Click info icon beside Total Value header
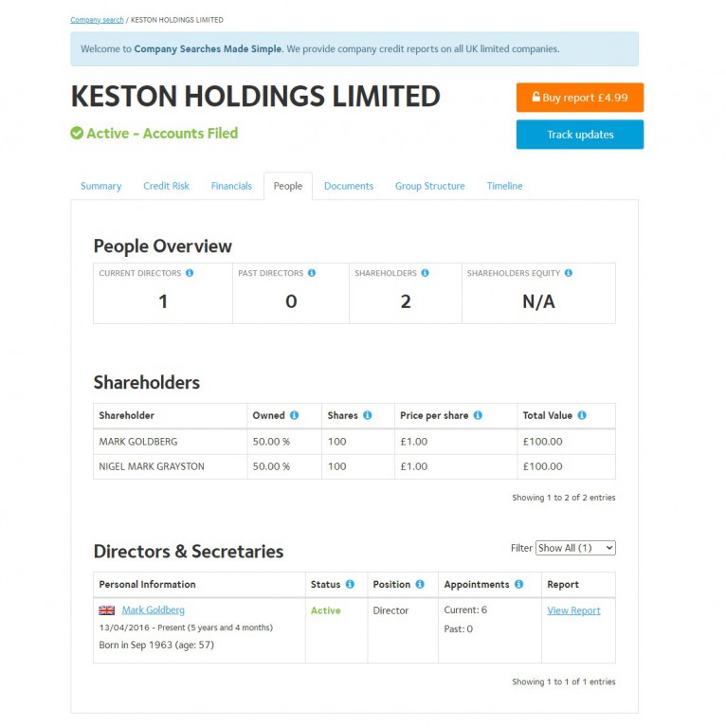The width and height of the screenshot is (726, 728). pyautogui.click(x=582, y=415)
